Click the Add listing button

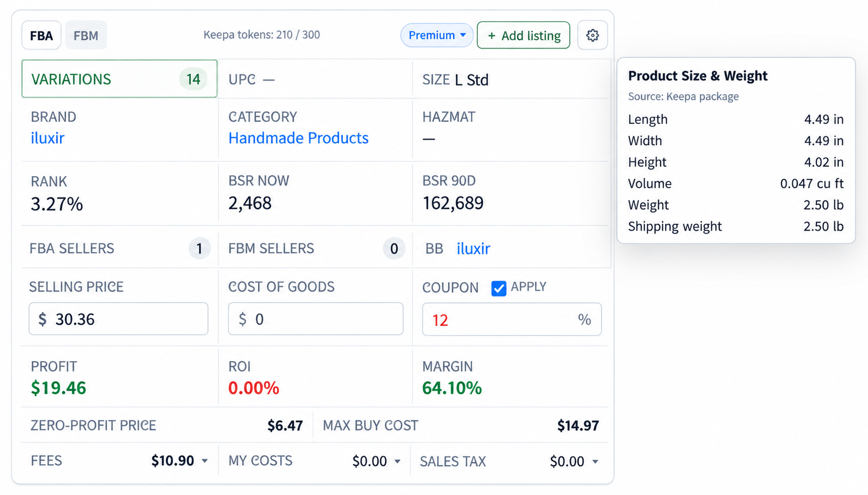click(x=524, y=35)
